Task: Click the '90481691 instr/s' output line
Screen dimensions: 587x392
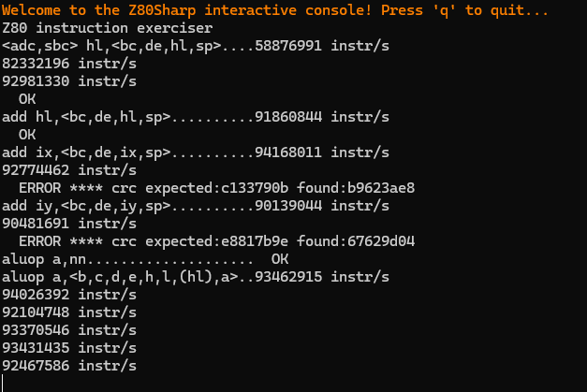Action: tap(69, 224)
